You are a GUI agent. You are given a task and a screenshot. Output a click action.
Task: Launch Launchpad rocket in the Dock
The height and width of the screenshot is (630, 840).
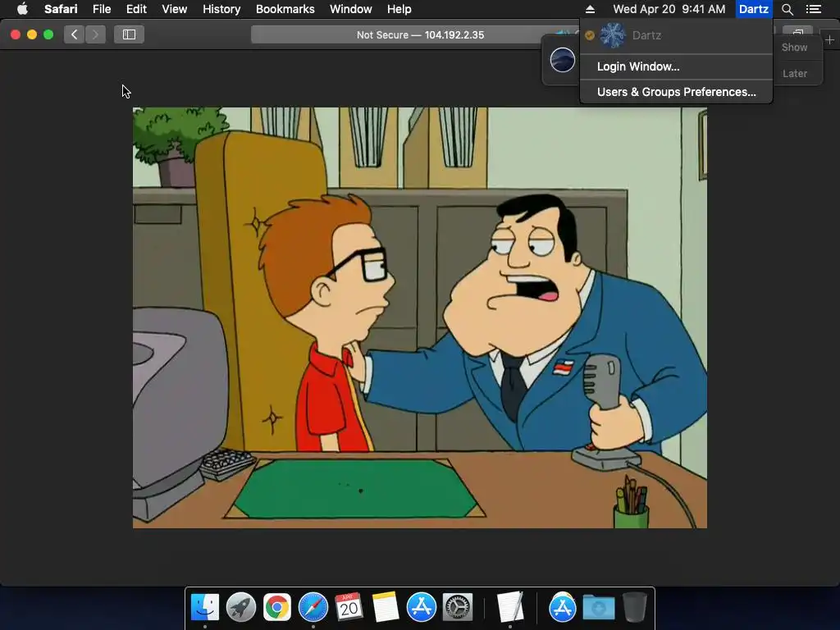coord(241,607)
